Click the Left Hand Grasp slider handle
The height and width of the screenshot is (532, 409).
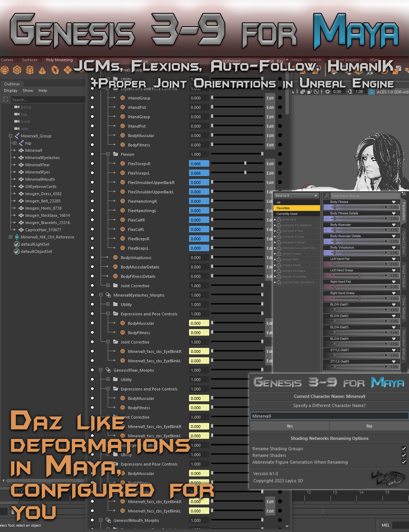tap(360, 275)
